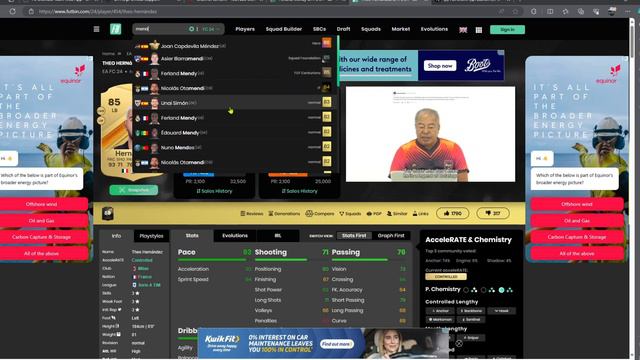Viewport: 640px width, 360px height.
Task: Open the Draft menu
Action: [343, 29]
